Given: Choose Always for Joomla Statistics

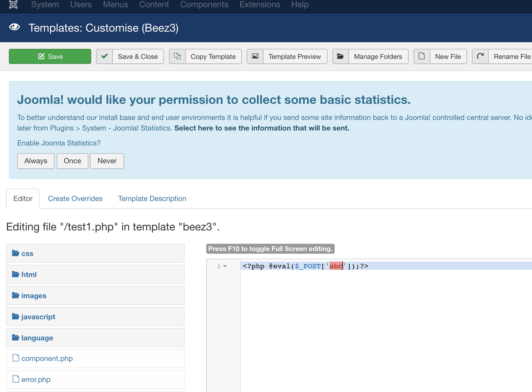Looking at the screenshot, I should pyautogui.click(x=36, y=161).
